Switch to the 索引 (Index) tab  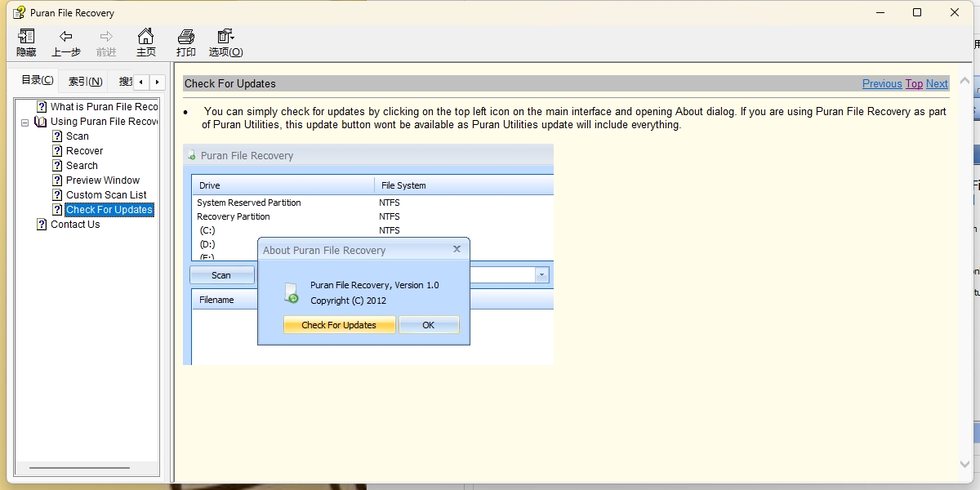pos(86,81)
